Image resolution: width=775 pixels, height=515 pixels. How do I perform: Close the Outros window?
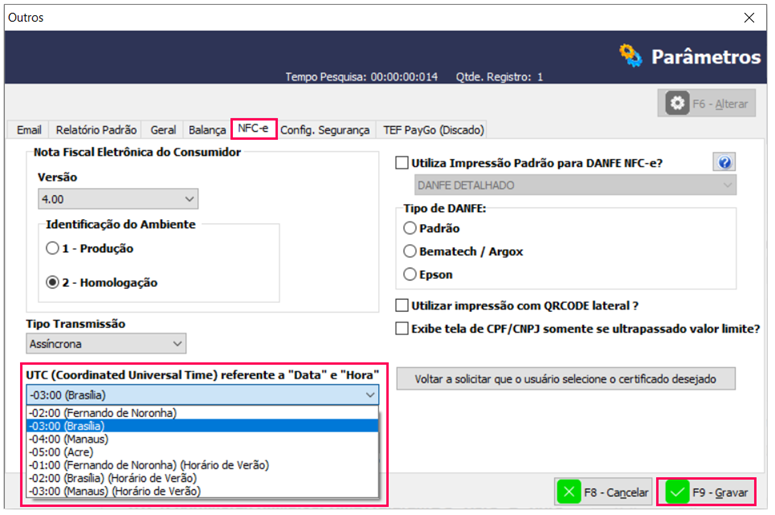[x=749, y=17]
